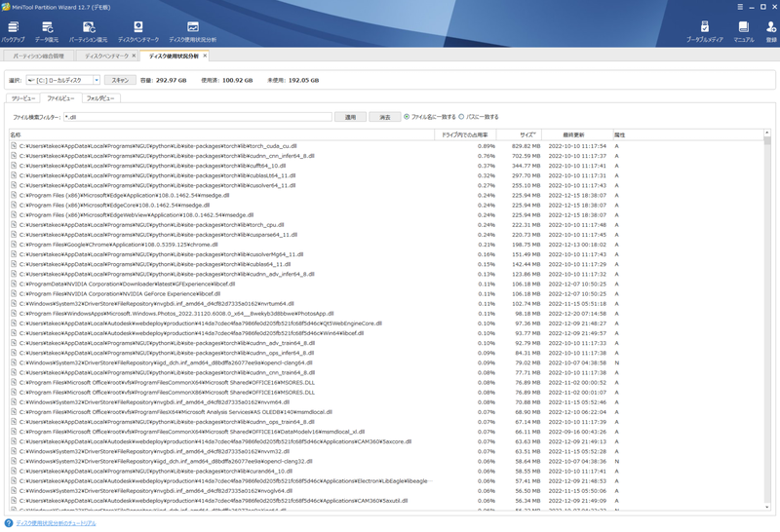Viewport: 780px width, 532px height.
Task: Select the nvvm32.dll row
Action: click(x=386, y=451)
